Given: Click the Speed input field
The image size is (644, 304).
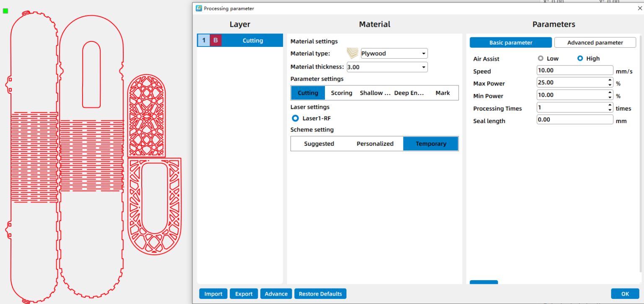Looking at the screenshot, I should pyautogui.click(x=574, y=71).
